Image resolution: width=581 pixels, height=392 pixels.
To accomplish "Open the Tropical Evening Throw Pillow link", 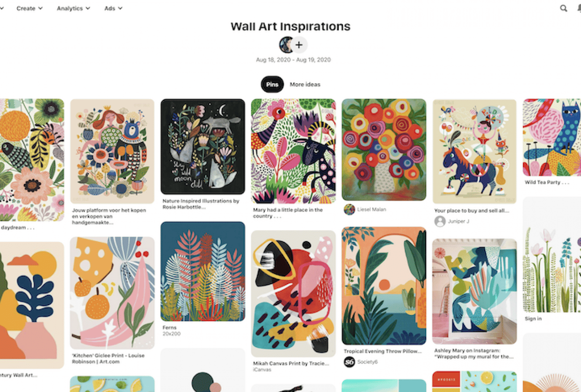I will [x=383, y=351].
